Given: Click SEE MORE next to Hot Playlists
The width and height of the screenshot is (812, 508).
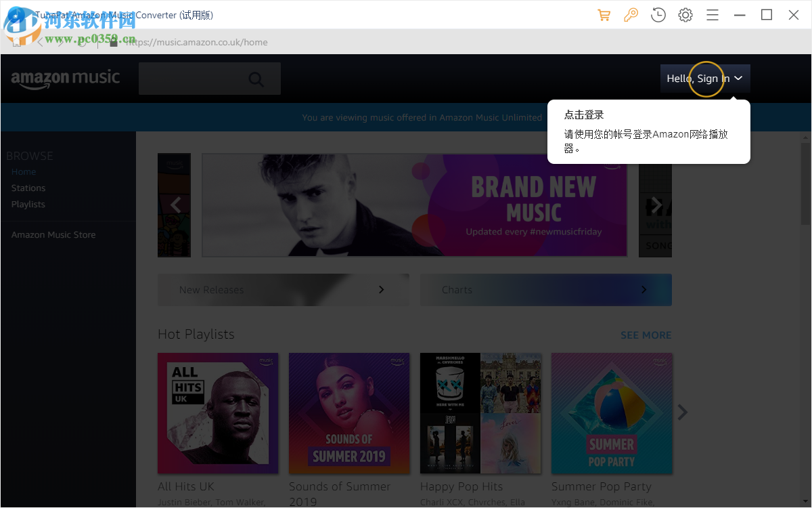Looking at the screenshot, I should [646, 335].
